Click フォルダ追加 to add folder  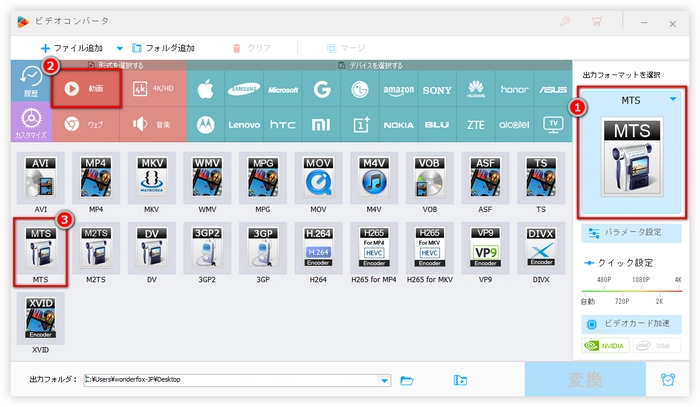[163, 48]
